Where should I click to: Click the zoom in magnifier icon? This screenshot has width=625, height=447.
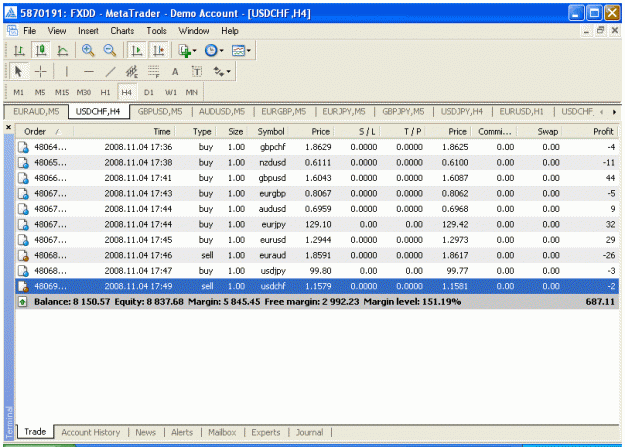click(x=88, y=51)
